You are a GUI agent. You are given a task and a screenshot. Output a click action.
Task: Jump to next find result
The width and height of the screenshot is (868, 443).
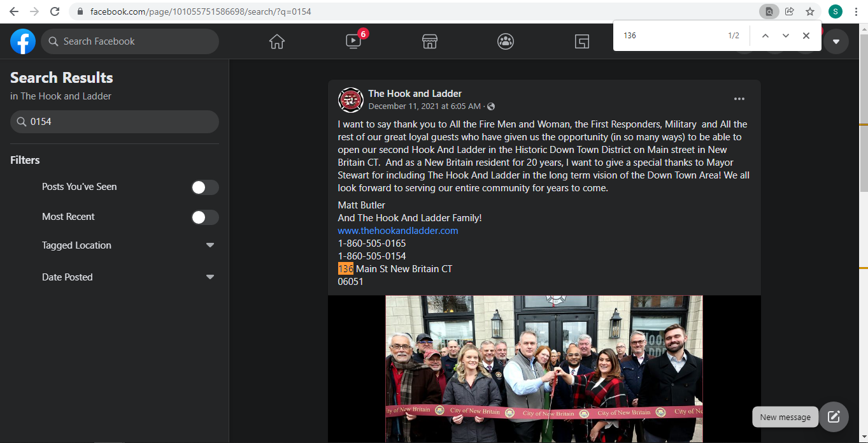786,36
